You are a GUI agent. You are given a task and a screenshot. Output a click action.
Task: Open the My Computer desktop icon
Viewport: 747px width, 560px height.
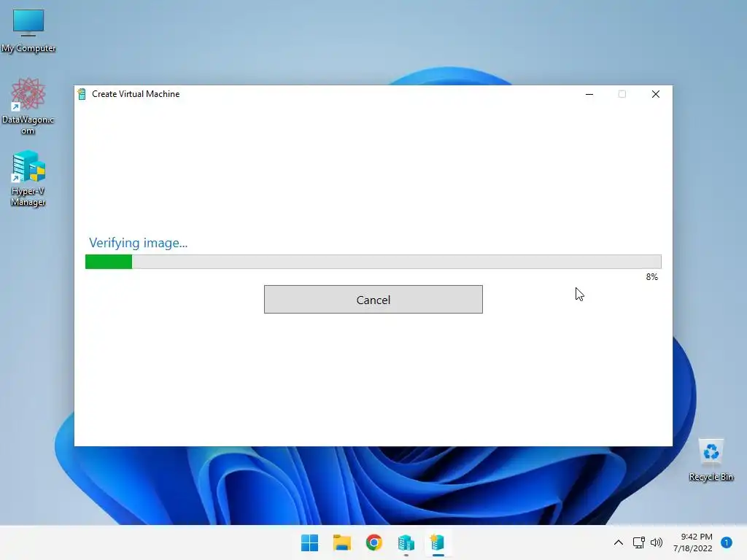[28, 31]
